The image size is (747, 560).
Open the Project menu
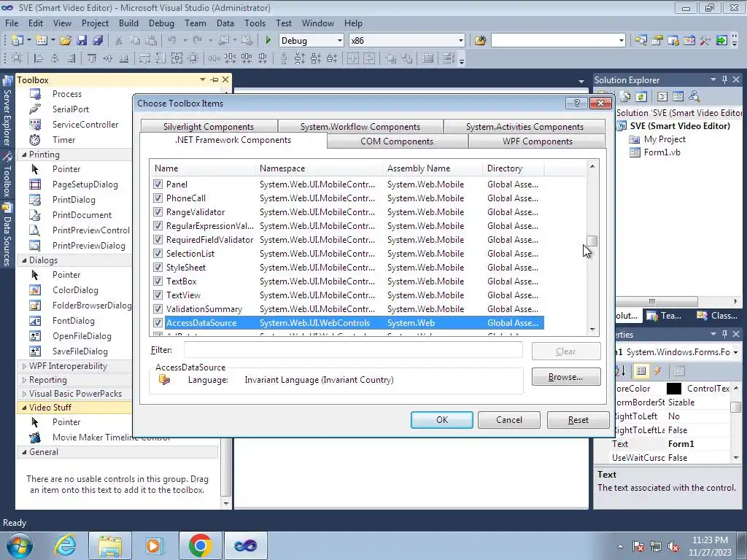click(95, 23)
